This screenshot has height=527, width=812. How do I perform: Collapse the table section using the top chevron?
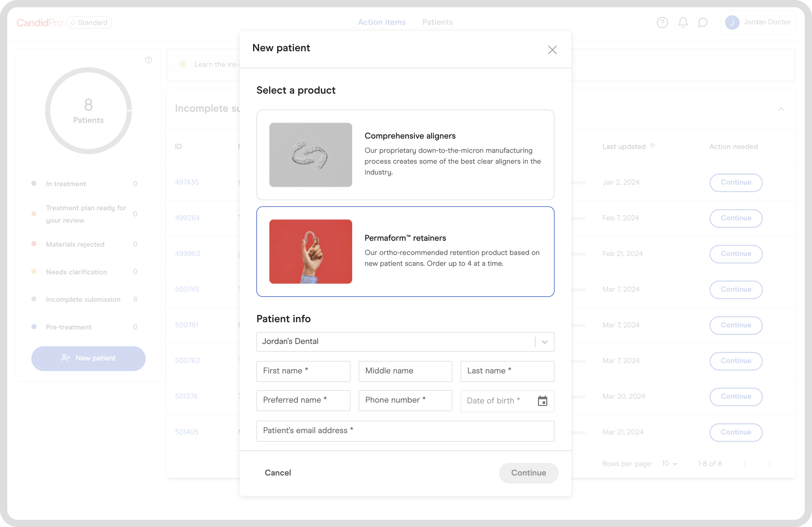pyautogui.click(x=781, y=109)
